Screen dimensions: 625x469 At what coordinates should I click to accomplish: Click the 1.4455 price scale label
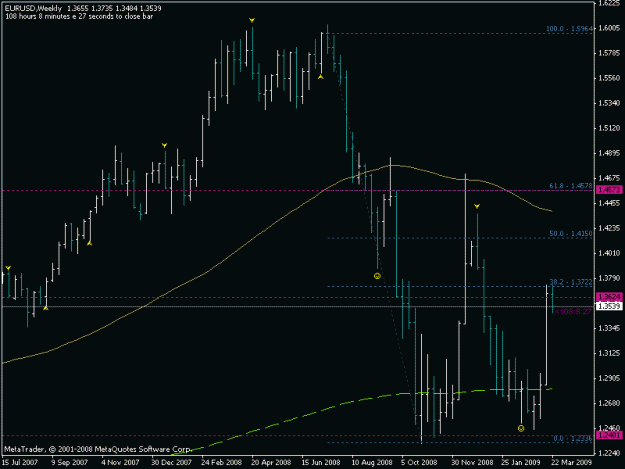pyautogui.click(x=609, y=203)
